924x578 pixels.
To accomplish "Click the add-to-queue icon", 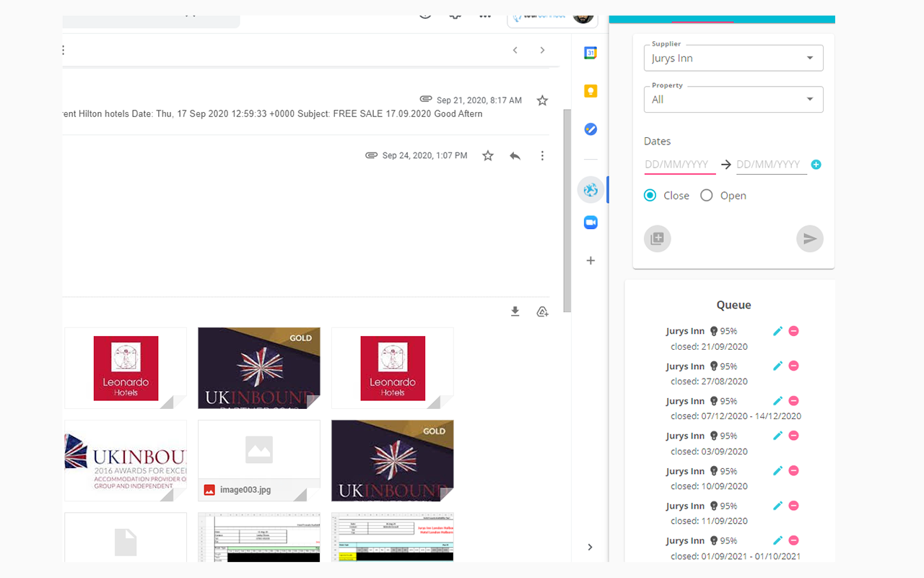I will [x=657, y=238].
